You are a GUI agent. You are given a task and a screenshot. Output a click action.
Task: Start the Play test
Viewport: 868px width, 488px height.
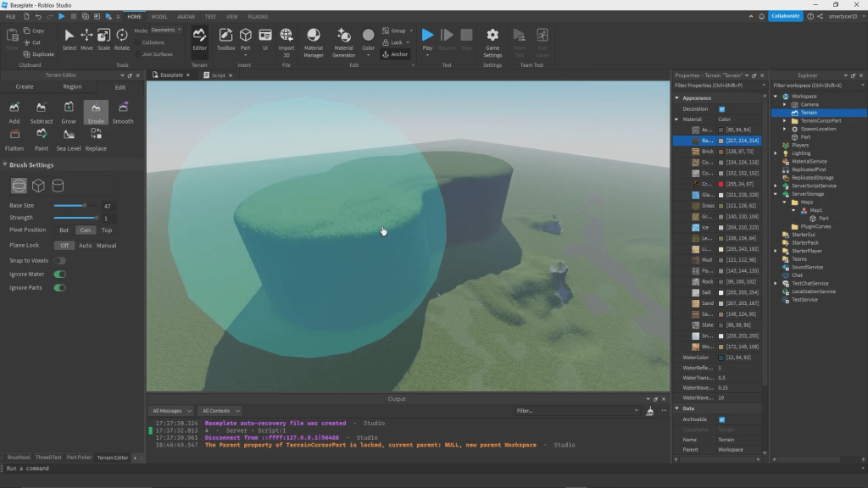[x=427, y=36]
